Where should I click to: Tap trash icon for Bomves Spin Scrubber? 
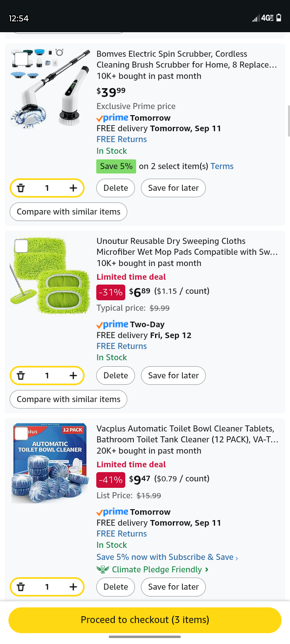(x=21, y=188)
